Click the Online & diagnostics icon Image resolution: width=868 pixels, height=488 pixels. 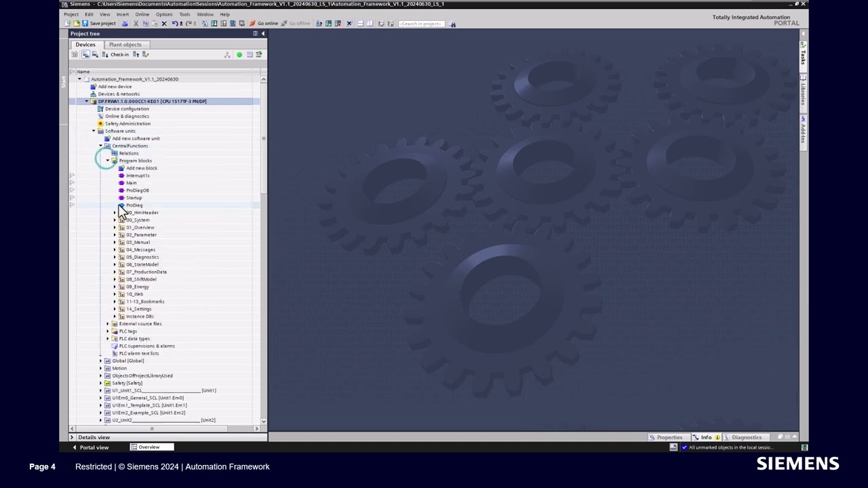[x=100, y=117]
